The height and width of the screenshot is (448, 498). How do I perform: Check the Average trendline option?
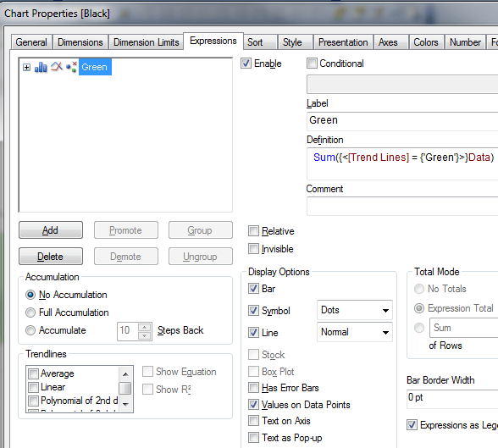click(x=33, y=373)
